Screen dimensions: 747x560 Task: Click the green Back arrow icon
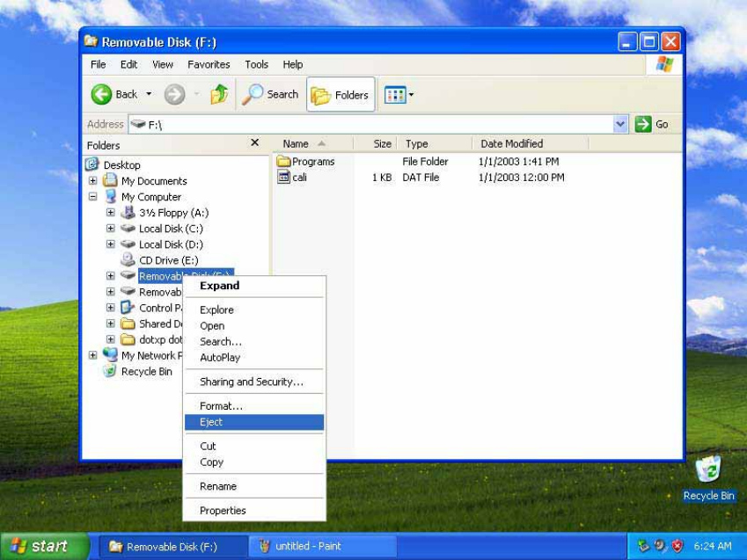pyautogui.click(x=101, y=94)
